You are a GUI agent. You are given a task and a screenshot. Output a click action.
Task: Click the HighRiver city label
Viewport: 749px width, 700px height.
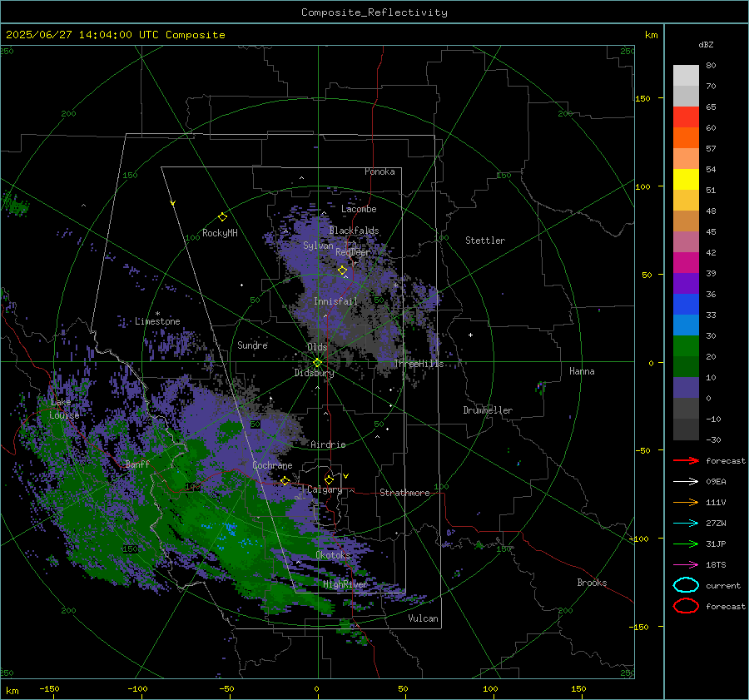(345, 584)
